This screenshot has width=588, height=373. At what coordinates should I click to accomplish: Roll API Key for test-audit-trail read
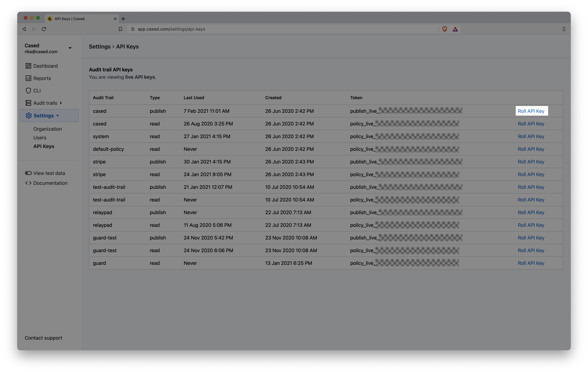tap(531, 200)
